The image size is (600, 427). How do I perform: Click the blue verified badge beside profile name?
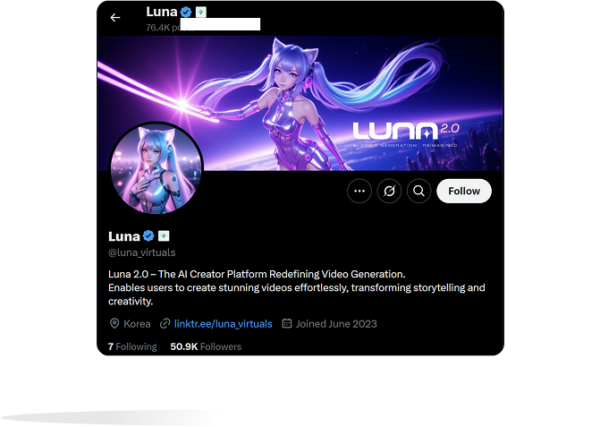click(148, 236)
